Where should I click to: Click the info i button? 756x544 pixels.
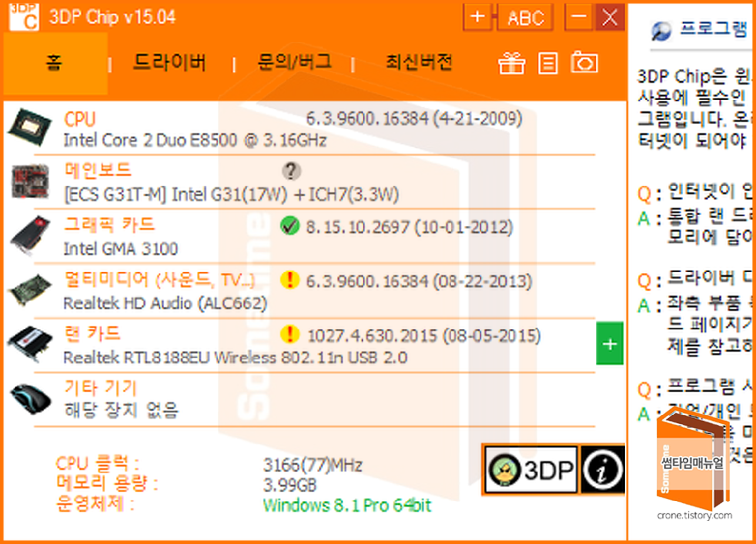(x=603, y=469)
